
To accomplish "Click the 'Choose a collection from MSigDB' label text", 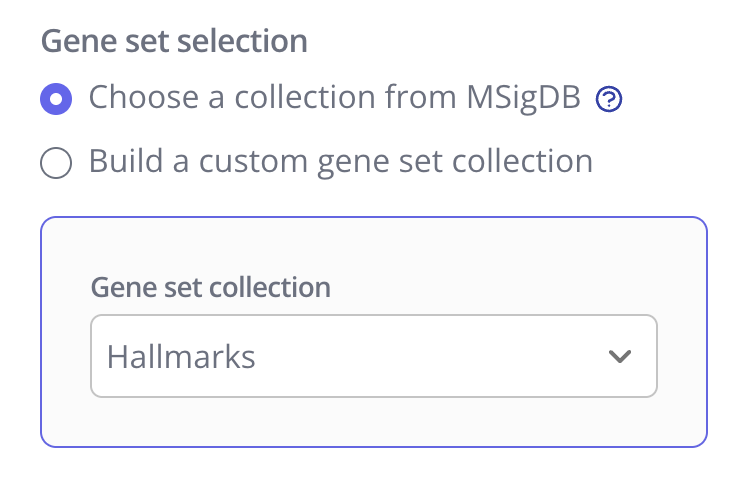I will point(334,98).
